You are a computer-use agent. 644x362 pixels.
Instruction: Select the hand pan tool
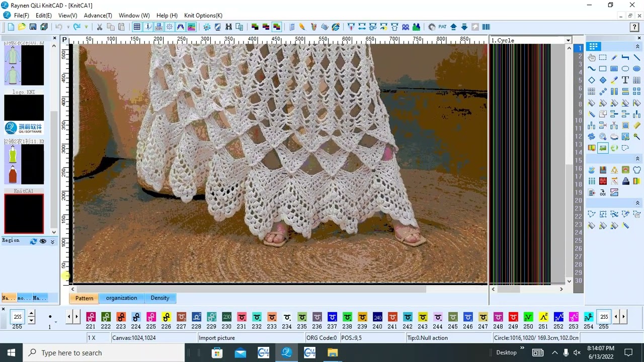point(592,57)
